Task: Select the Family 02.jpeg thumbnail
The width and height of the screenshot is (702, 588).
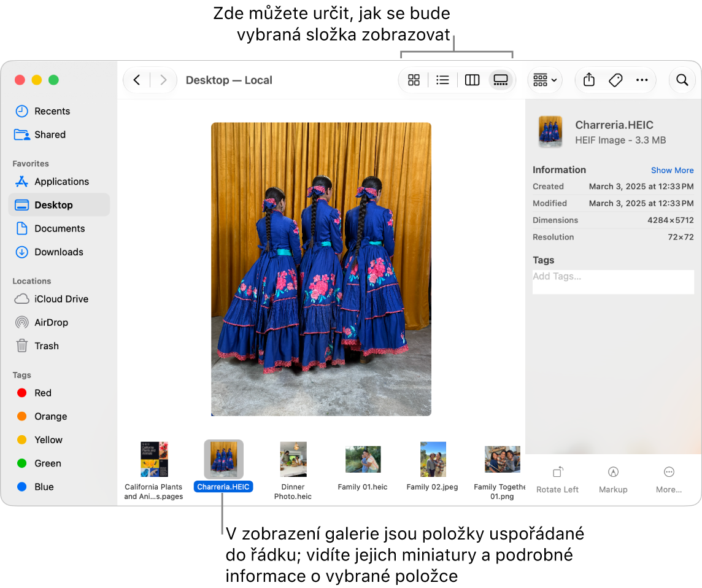Action: click(433, 459)
